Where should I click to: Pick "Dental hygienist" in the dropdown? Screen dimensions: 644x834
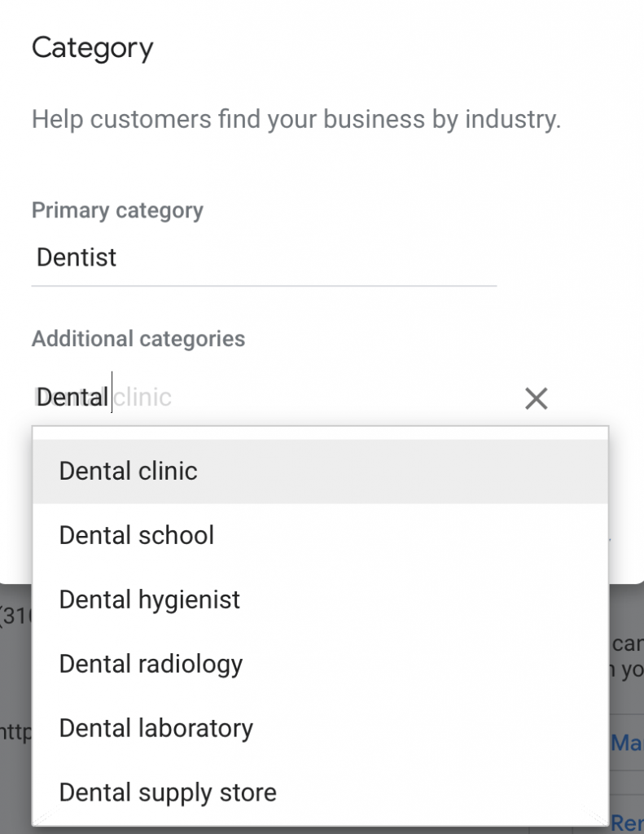149,599
